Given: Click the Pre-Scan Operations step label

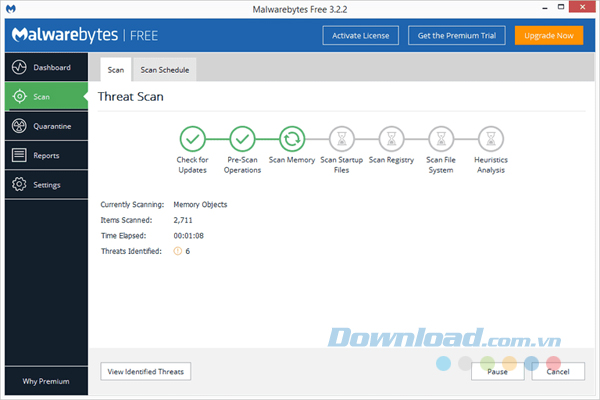Looking at the screenshot, I should 242,165.
